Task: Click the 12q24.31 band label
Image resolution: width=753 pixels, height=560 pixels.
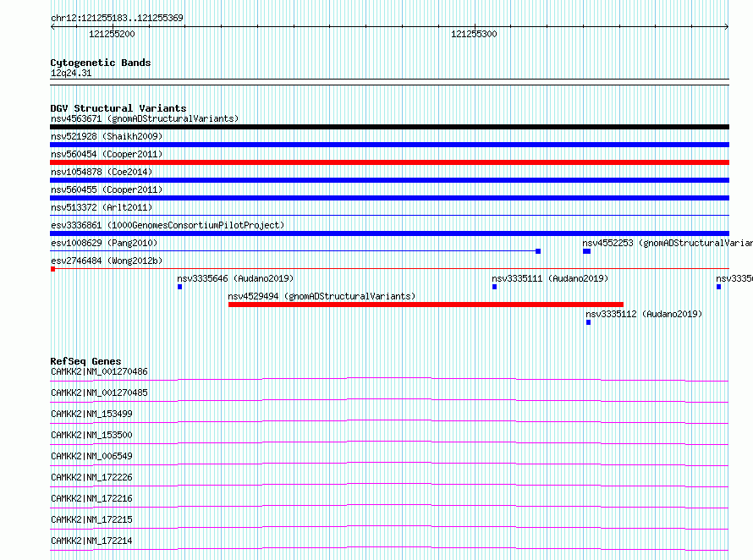Action: click(71, 73)
